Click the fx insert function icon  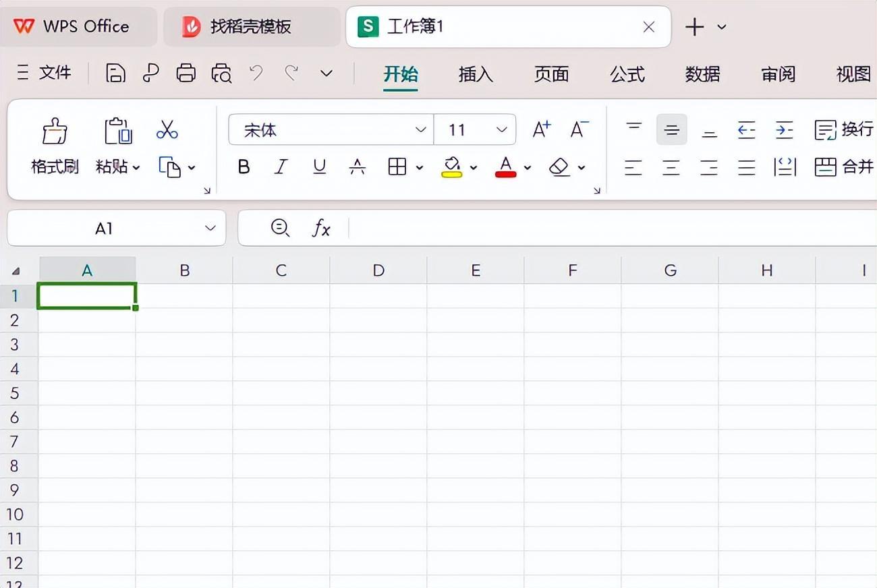(x=322, y=229)
